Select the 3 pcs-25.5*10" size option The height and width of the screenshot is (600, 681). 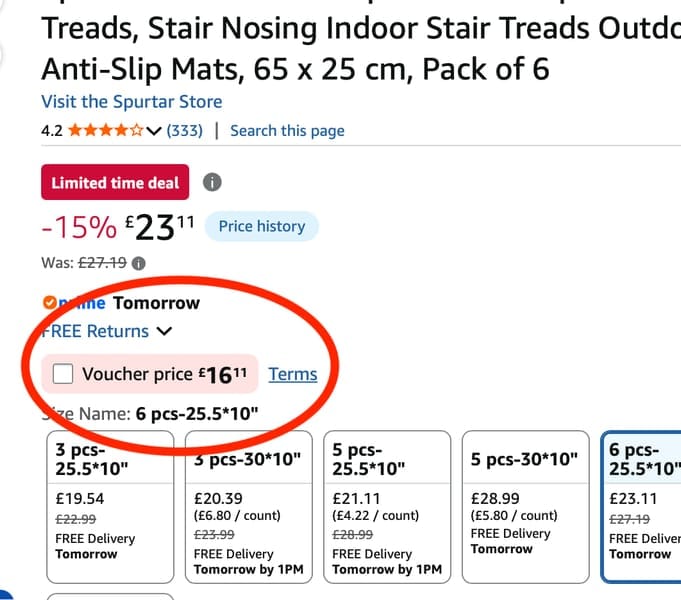coord(110,507)
